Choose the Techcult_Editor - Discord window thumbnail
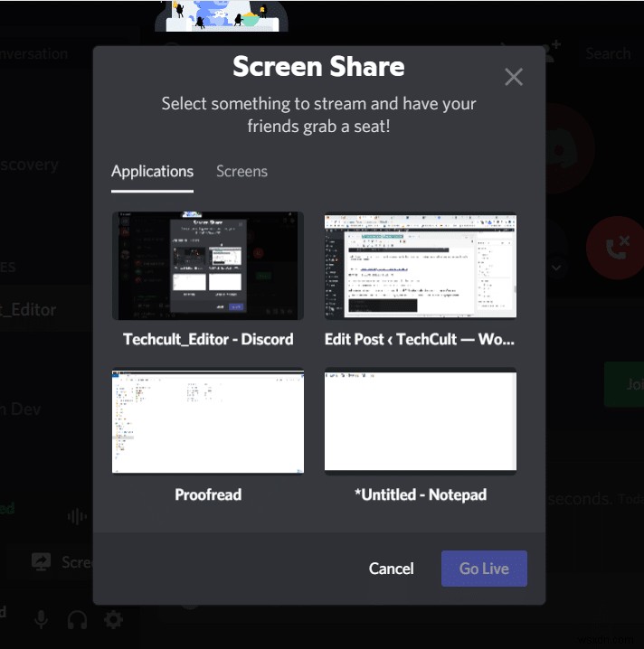The height and width of the screenshot is (649, 644). (x=208, y=266)
